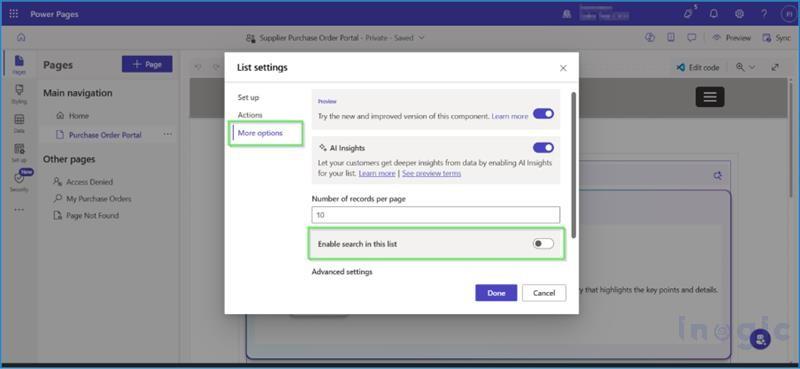The image size is (800, 369).
Task: Expand the zoom level dropdown chevron
Action: [752, 67]
